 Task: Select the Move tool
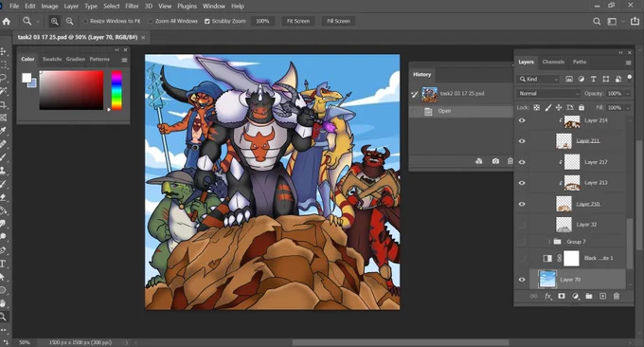(3, 51)
